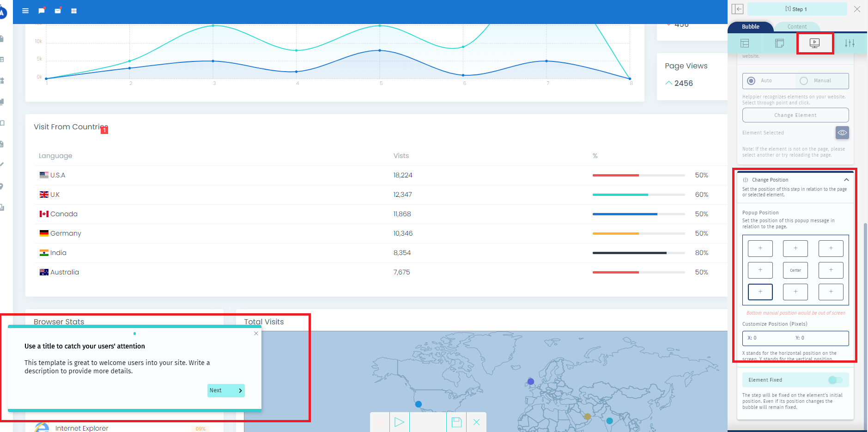Collapse the side panel with arrow icon
The height and width of the screenshot is (432, 868).
(x=738, y=9)
